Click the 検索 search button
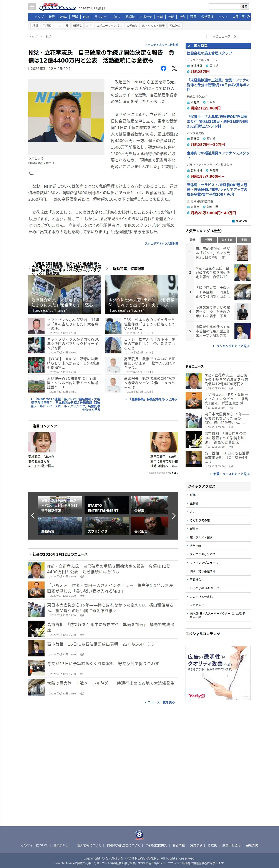Screen dimensions: 279x868 245,6
